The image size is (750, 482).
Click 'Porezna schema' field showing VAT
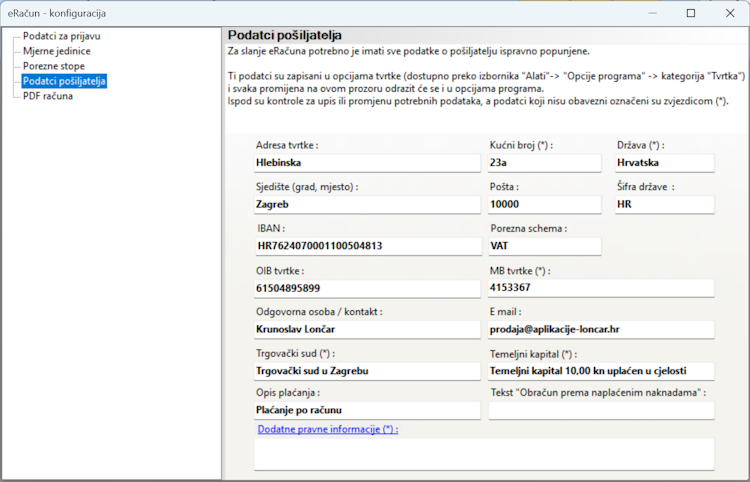point(544,245)
